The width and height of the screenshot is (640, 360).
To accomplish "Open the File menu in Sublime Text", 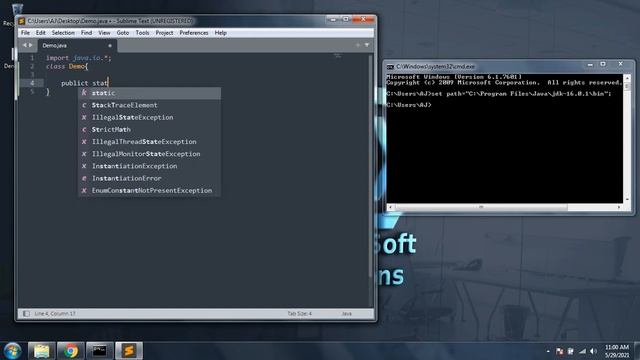I will point(25,33).
